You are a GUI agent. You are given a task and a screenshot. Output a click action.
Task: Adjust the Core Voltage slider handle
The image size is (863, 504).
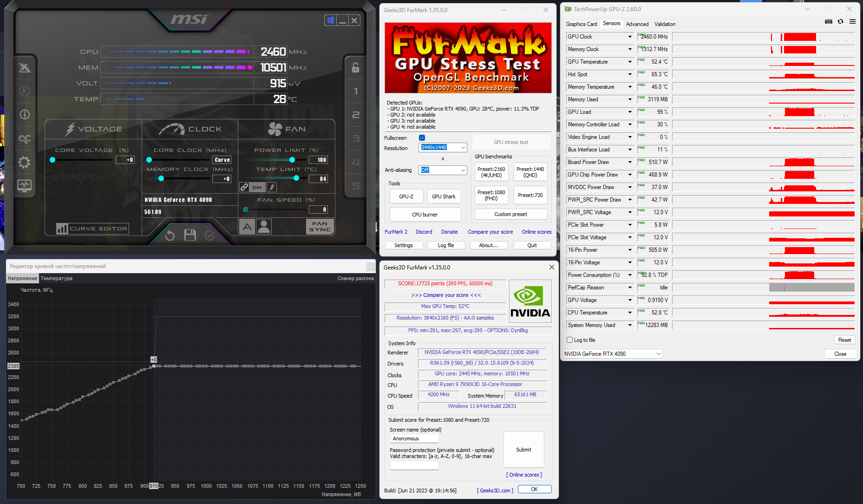click(x=52, y=160)
